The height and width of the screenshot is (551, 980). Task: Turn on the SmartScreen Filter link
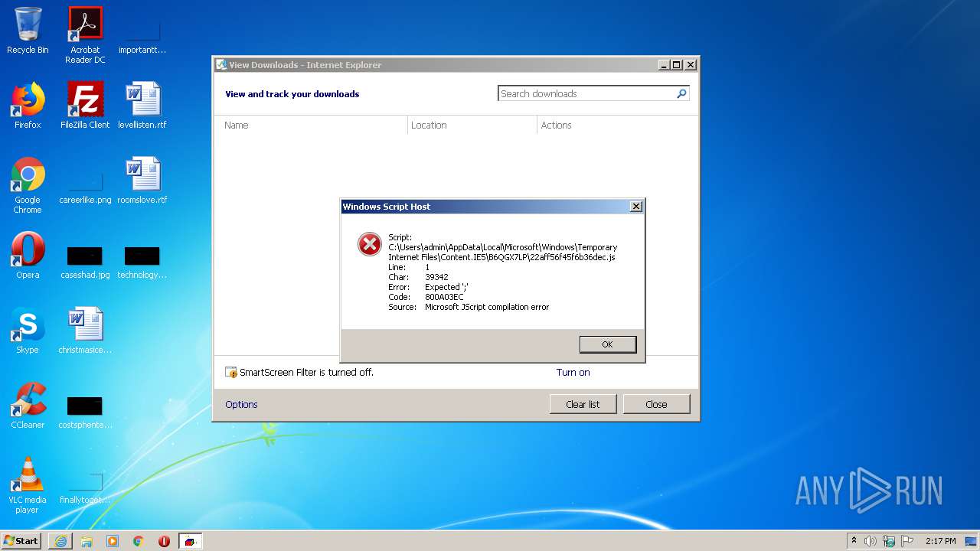tap(573, 373)
